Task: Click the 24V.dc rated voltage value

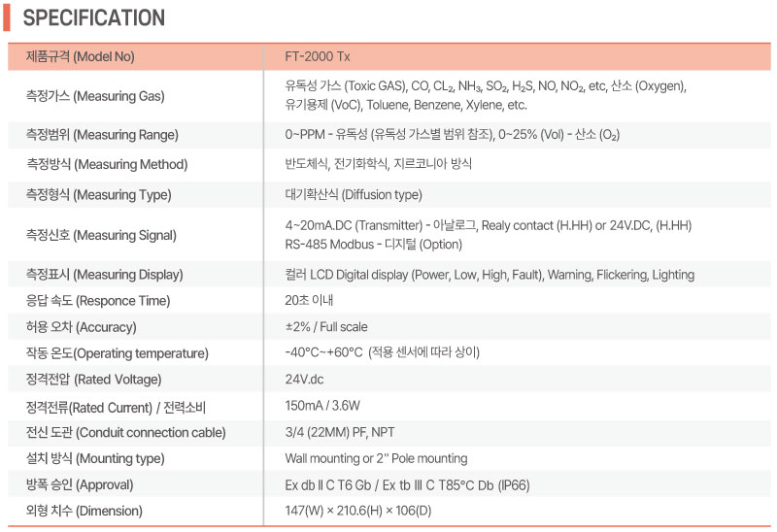Action: pos(304,380)
